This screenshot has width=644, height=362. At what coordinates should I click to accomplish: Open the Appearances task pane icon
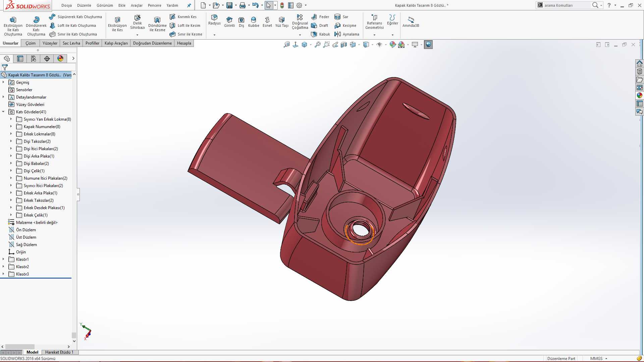coord(640,96)
